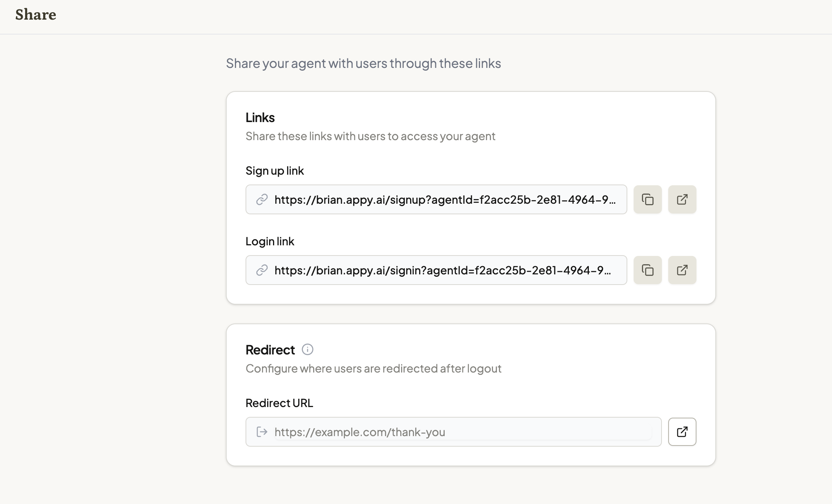Click the "Redirect URL" label
The image size is (832, 504).
click(x=279, y=403)
